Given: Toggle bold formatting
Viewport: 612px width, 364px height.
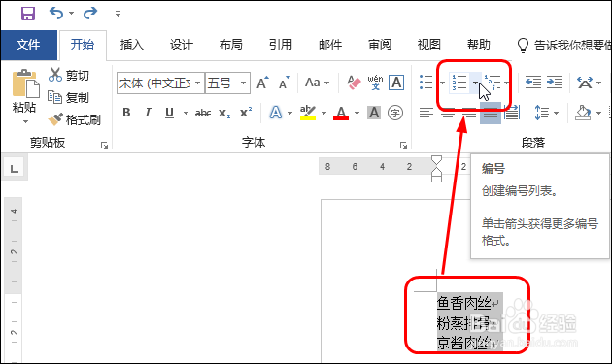Looking at the screenshot, I should click(x=126, y=113).
